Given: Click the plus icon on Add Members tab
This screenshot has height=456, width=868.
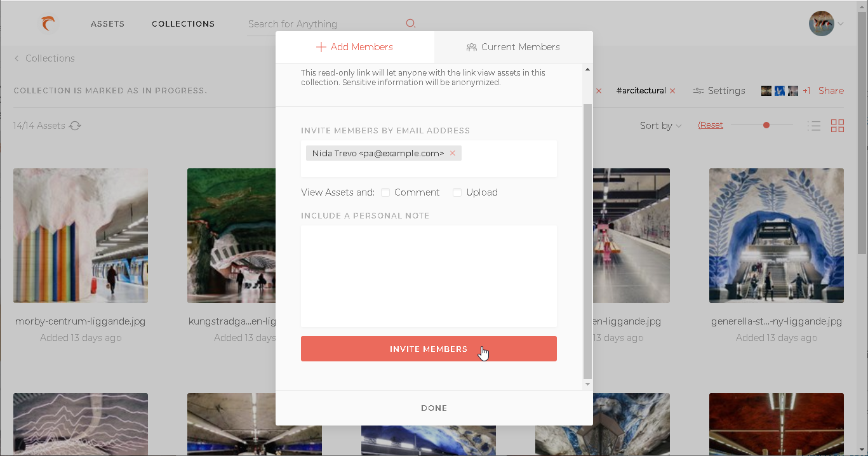Looking at the screenshot, I should click(x=321, y=47).
